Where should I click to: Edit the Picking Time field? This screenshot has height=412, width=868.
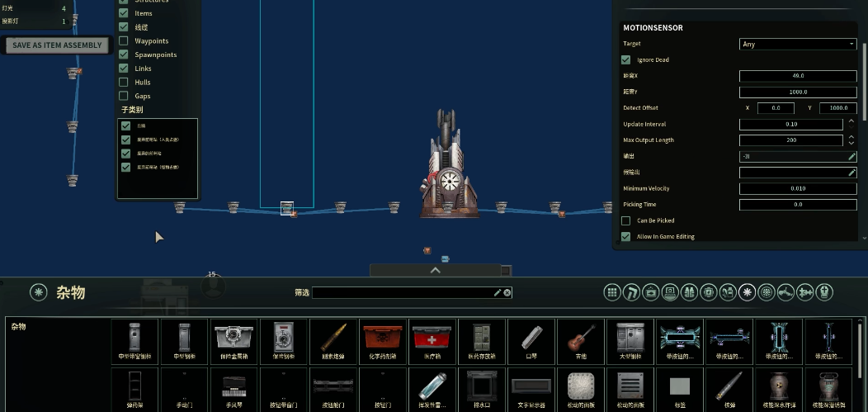pos(798,205)
